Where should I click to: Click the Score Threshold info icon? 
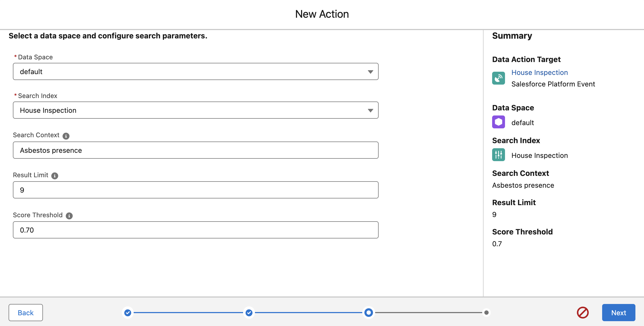(69, 216)
